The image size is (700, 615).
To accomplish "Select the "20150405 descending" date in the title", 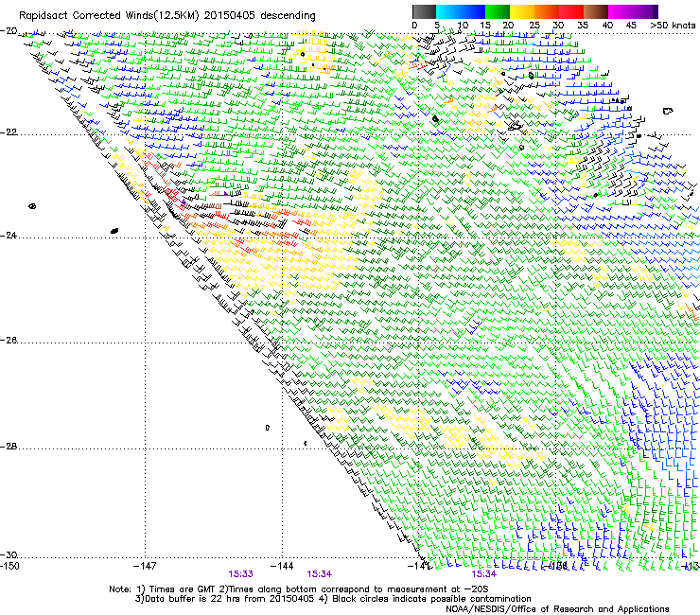I will coord(260,16).
